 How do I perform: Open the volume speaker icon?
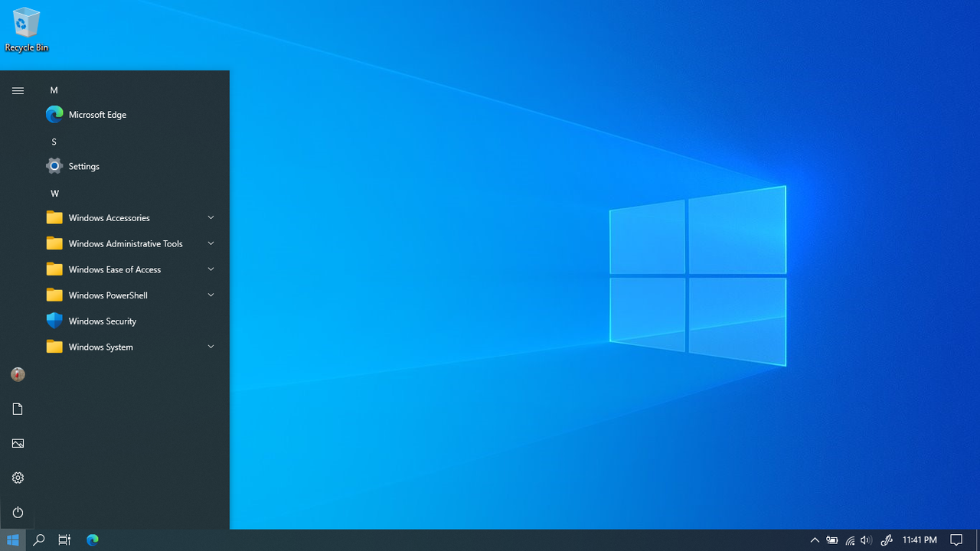866,540
